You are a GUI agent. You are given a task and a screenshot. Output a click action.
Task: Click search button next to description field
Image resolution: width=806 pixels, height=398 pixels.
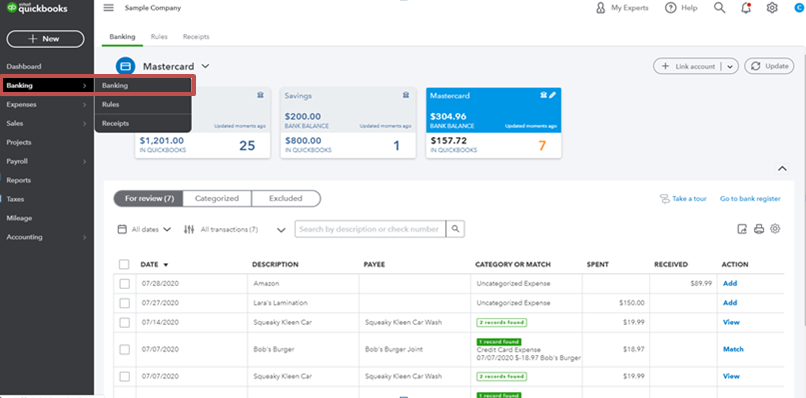(x=455, y=229)
